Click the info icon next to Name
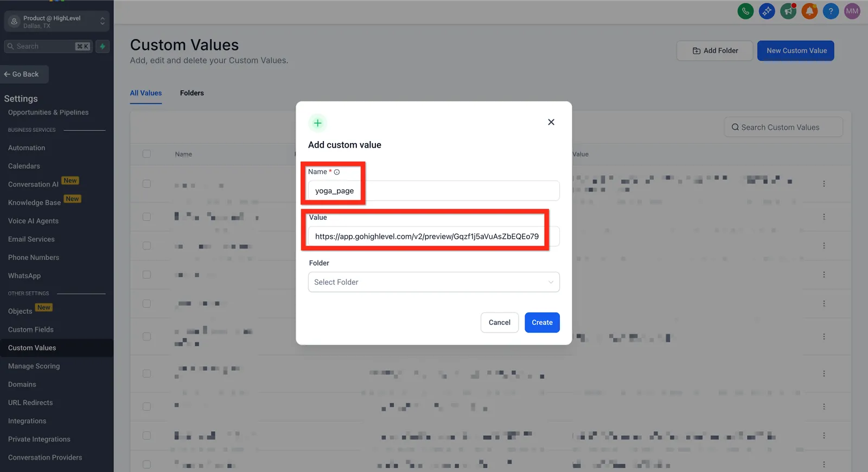Screen dimensions: 868x472 tap(337, 172)
